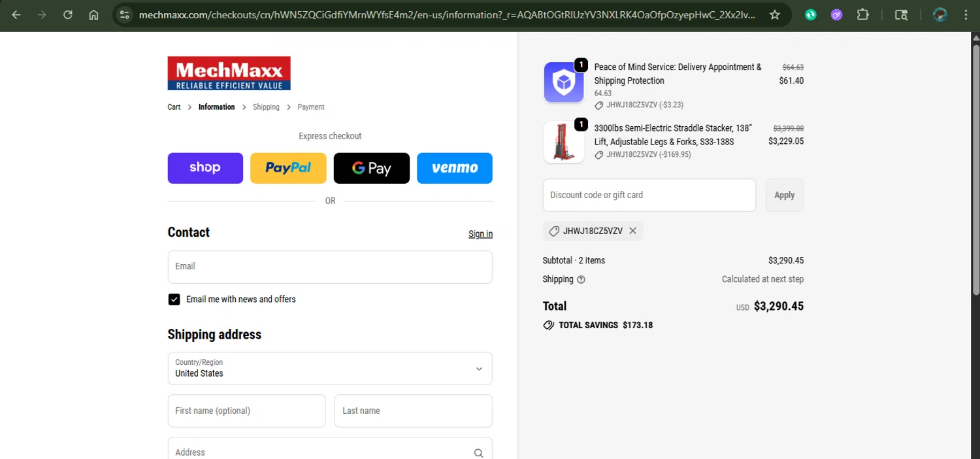Viewport: 980px width, 459px height.
Task: Open the browser home page
Action: 93,14
